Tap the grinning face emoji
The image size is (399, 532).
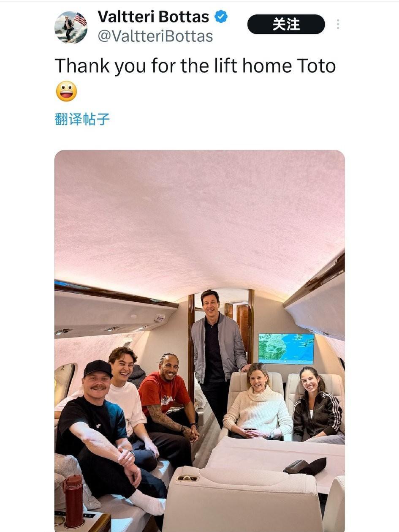pos(66,91)
